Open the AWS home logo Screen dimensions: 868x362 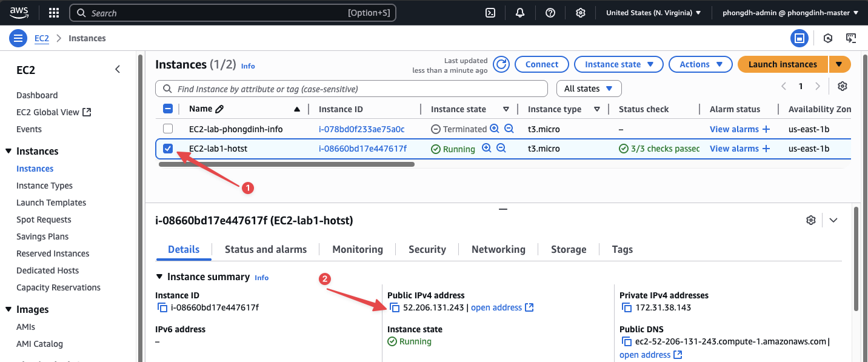pyautogui.click(x=19, y=12)
